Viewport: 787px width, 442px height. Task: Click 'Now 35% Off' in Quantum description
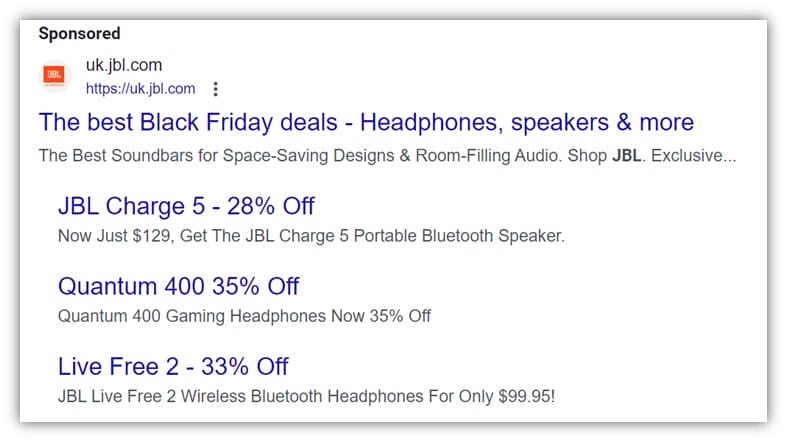387,316
